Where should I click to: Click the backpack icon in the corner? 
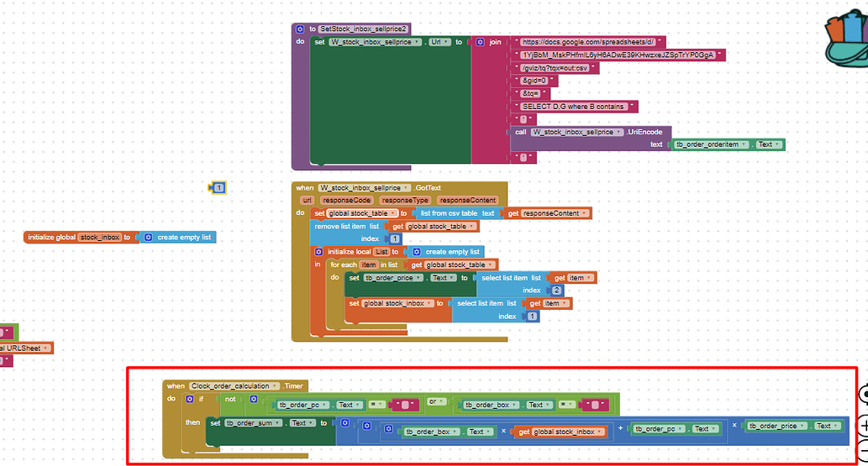click(849, 42)
